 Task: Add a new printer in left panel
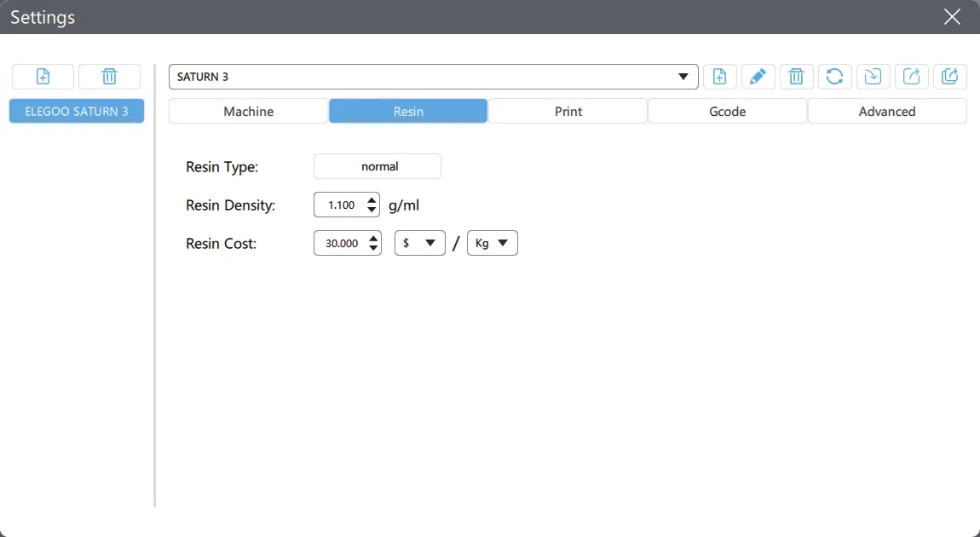click(43, 77)
